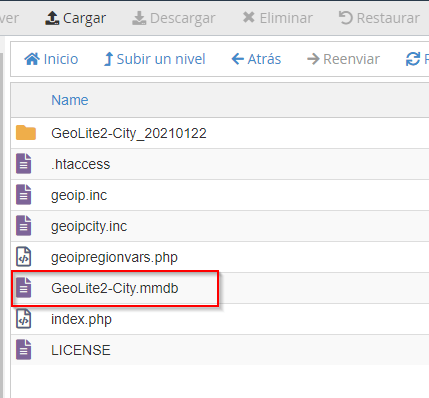The width and height of the screenshot is (429, 398).
Task: Click the refresh icon in navigation bar
Action: tap(413, 59)
